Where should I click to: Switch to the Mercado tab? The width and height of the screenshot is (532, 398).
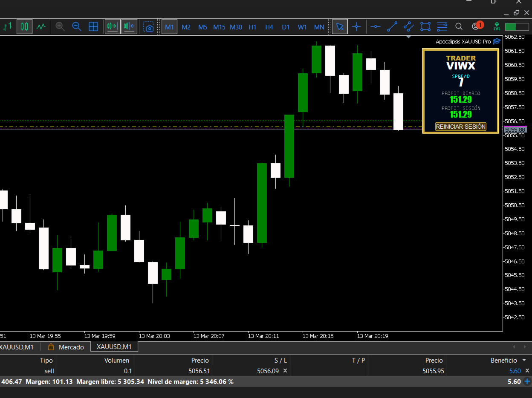point(66,347)
